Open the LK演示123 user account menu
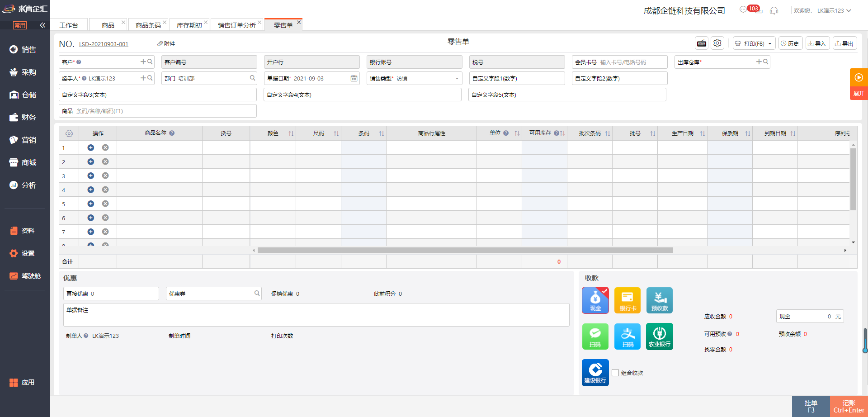 tap(834, 11)
